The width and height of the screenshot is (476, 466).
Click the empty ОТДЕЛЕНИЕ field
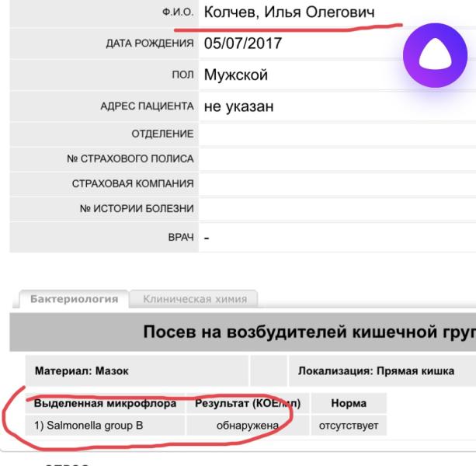pos(337,134)
